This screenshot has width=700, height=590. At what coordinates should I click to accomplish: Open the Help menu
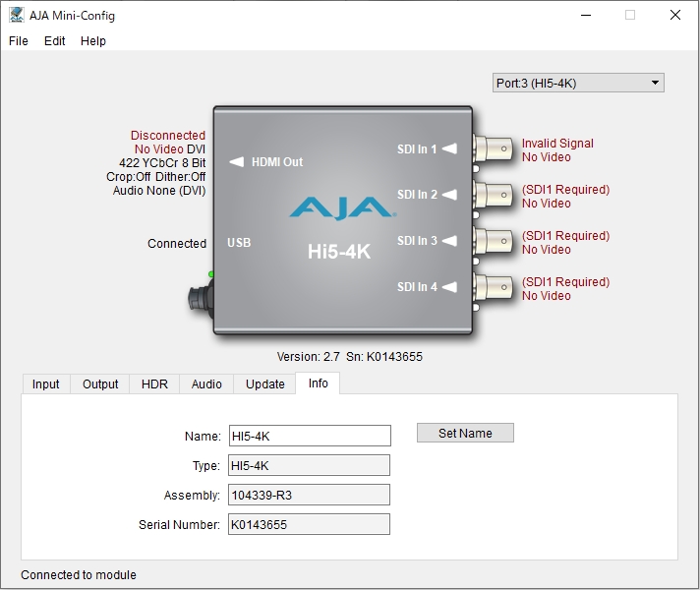click(93, 41)
